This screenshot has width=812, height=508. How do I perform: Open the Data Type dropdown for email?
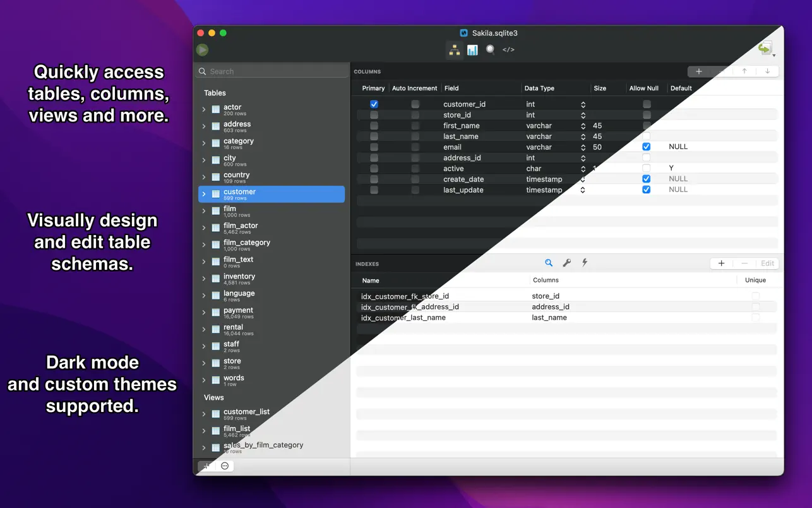[x=582, y=147]
